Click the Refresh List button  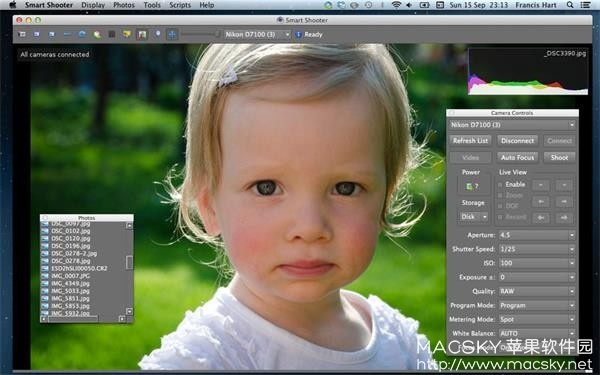470,141
